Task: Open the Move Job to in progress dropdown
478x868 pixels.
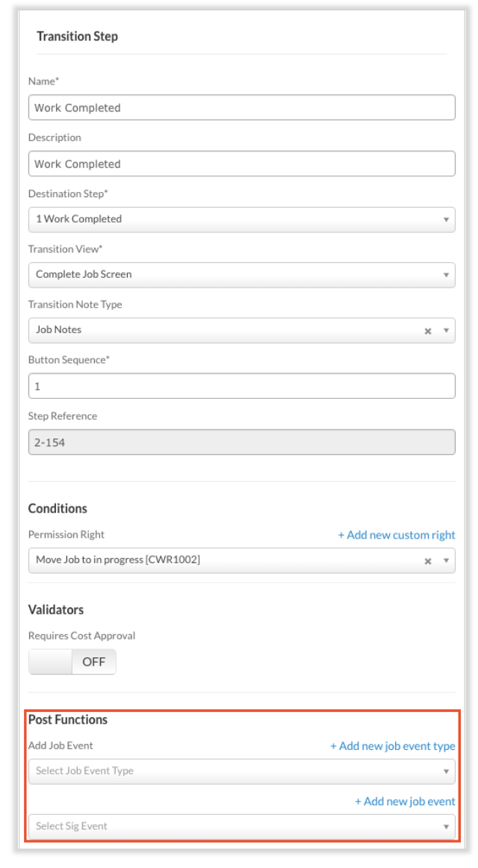Action: (242, 560)
